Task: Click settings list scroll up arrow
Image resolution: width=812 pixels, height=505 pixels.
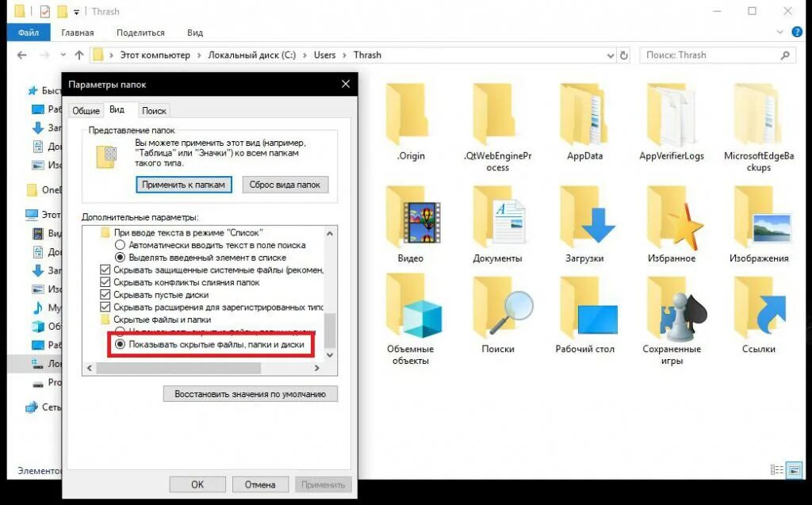Action: 330,233
